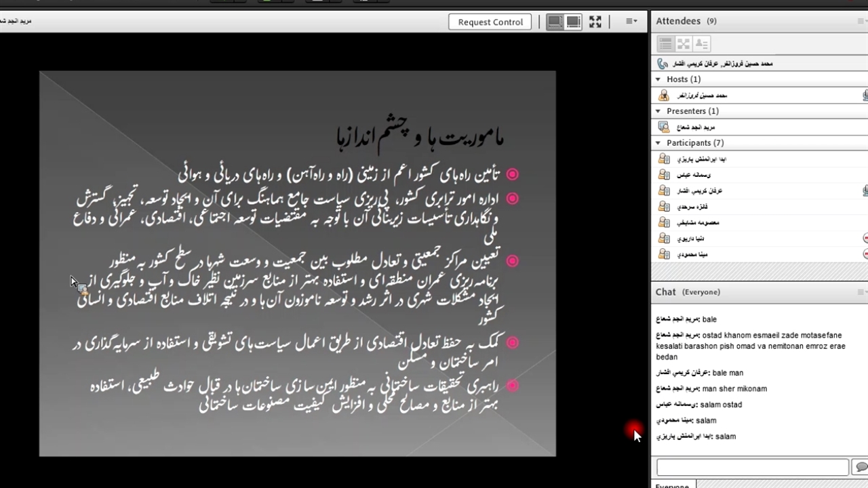Click the host user icon under Hosts
This screenshot has height=488, width=868.
pyautogui.click(x=664, y=96)
